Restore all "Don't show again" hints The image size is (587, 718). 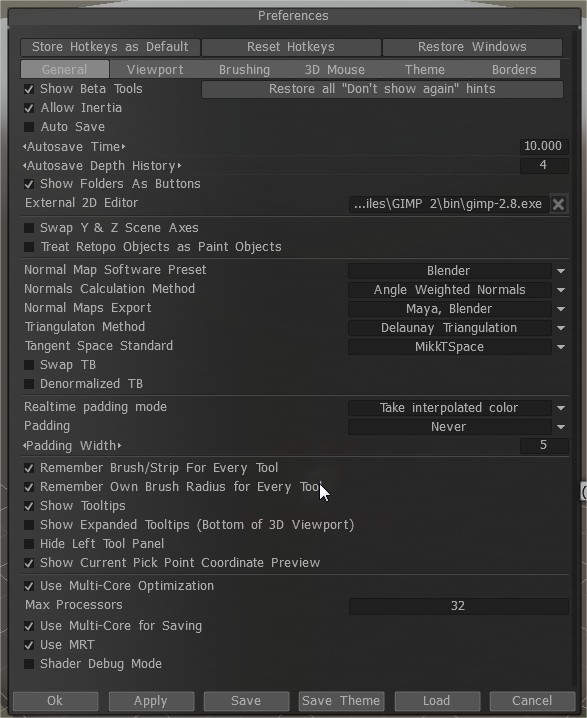point(382,89)
